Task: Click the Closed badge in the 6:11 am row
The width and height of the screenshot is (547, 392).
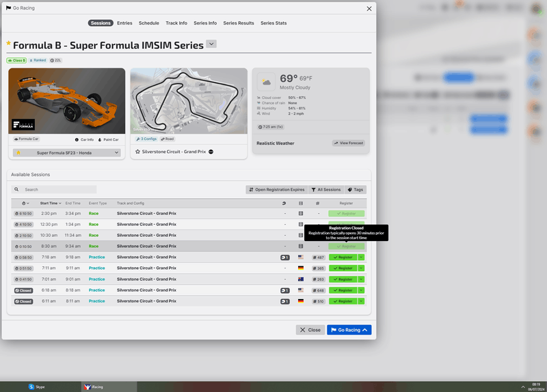Action: 23,301
